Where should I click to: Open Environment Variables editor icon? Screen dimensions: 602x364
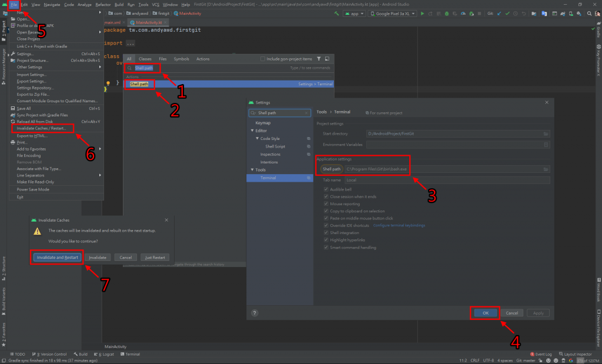pos(546,145)
